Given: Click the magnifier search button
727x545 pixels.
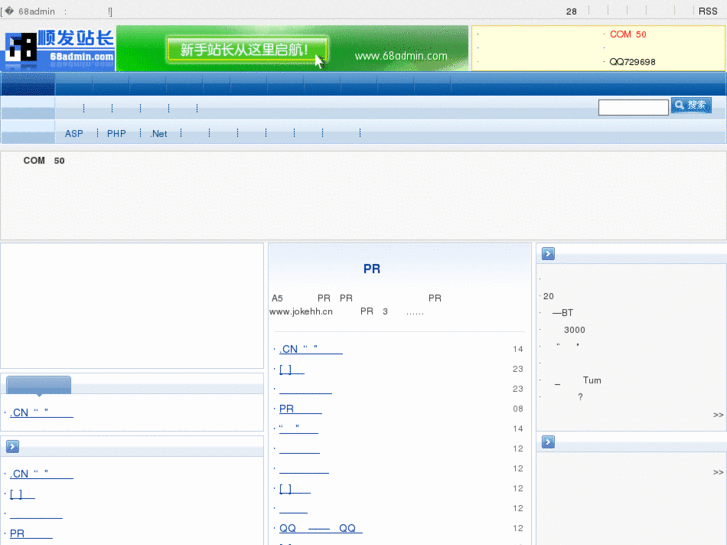Looking at the screenshot, I should point(691,105).
